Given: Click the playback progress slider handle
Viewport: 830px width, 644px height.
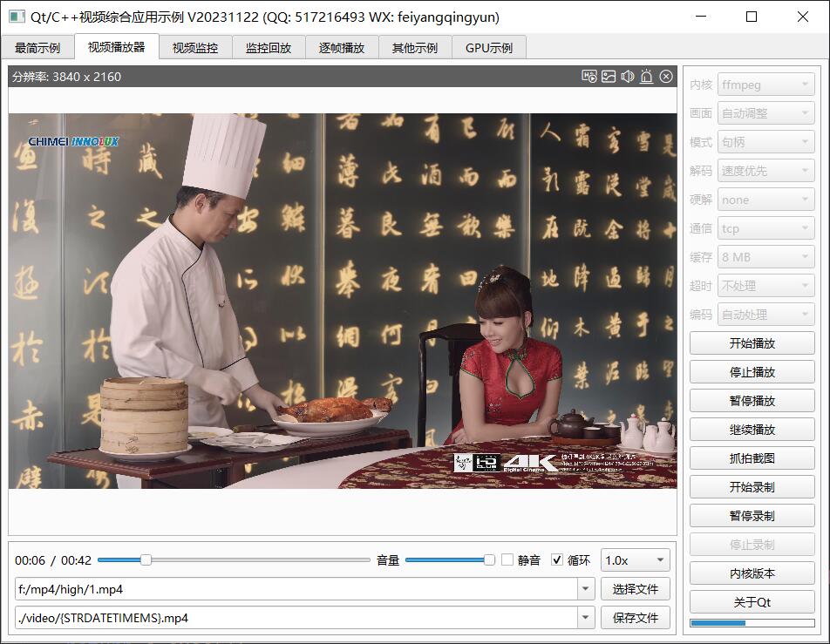Looking at the screenshot, I should (x=146, y=560).
